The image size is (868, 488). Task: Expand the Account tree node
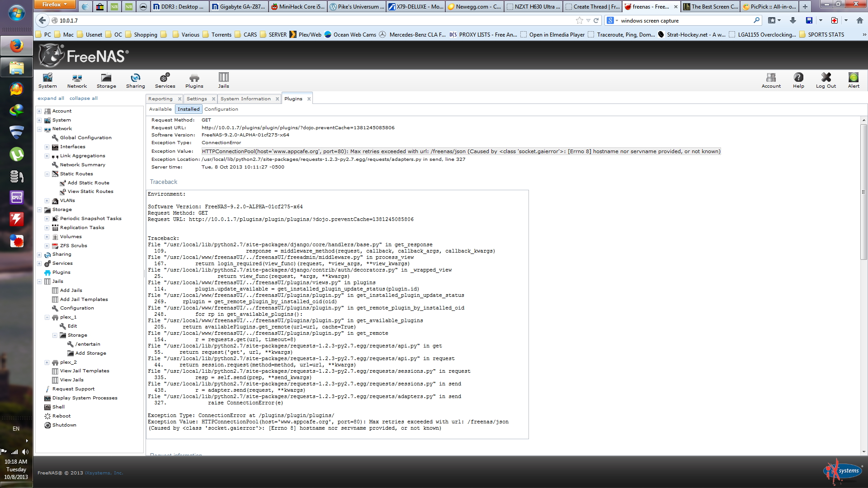pos(39,111)
